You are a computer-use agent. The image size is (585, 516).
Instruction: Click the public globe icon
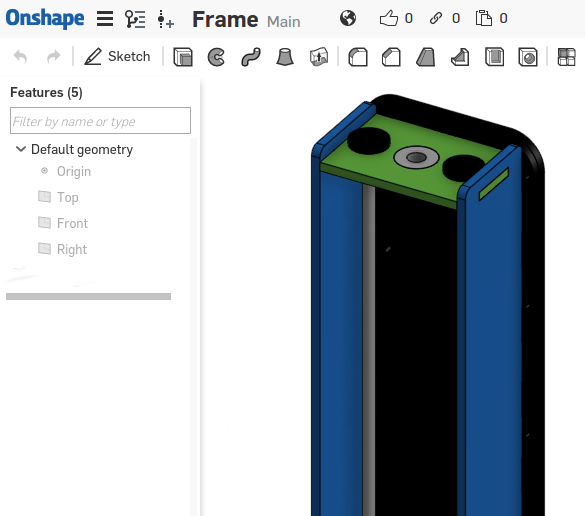tap(348, 18)
